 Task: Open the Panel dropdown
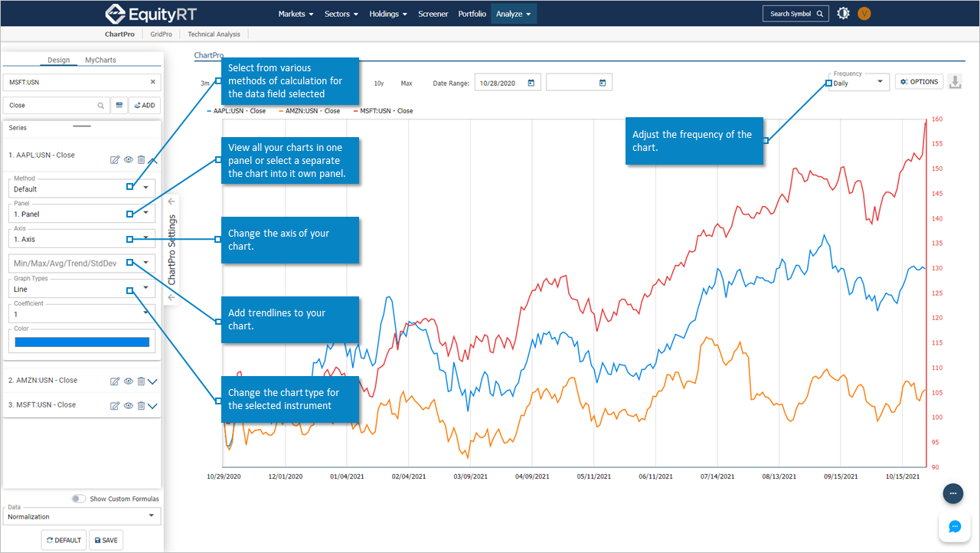click(x=82, y=214)
